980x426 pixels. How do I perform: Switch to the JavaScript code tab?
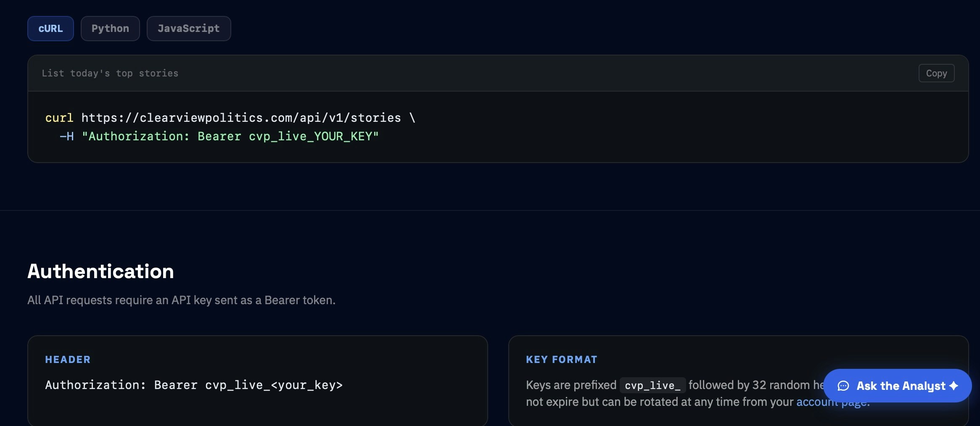(189, 29)
